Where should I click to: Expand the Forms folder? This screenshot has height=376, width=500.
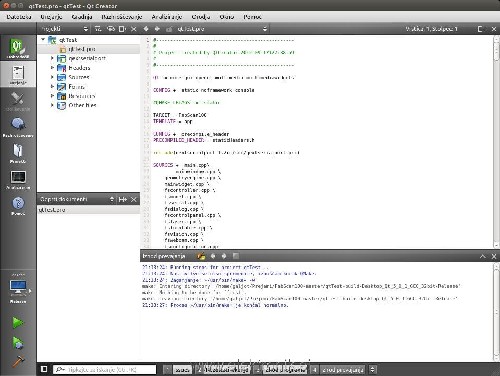click(x=52, y=86)
